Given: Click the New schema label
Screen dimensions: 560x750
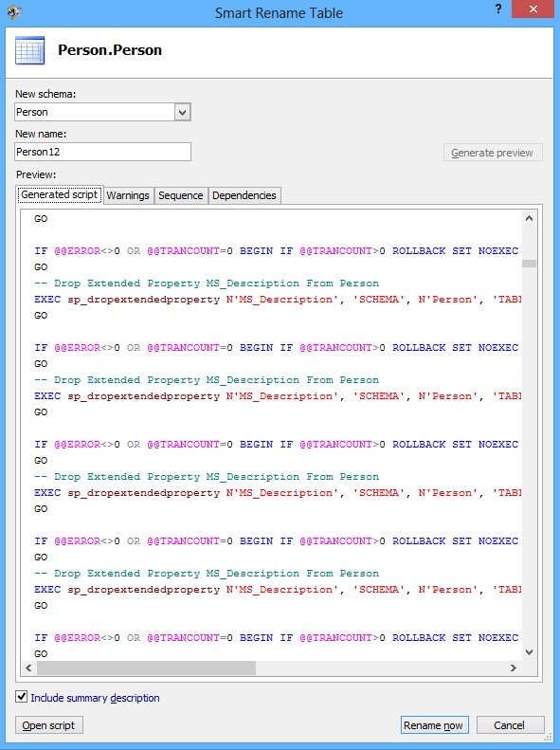Looking at the screenshot, I should (45, 94).
